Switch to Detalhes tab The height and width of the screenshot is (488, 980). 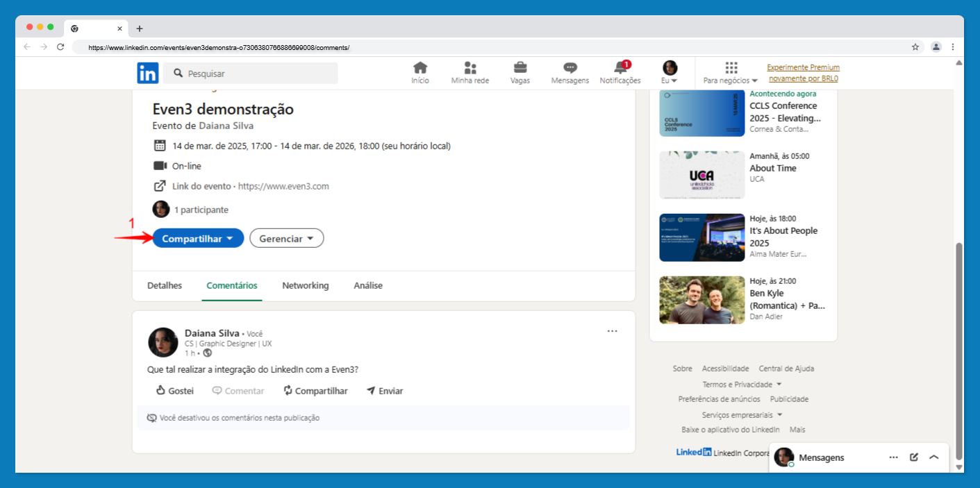165,285
